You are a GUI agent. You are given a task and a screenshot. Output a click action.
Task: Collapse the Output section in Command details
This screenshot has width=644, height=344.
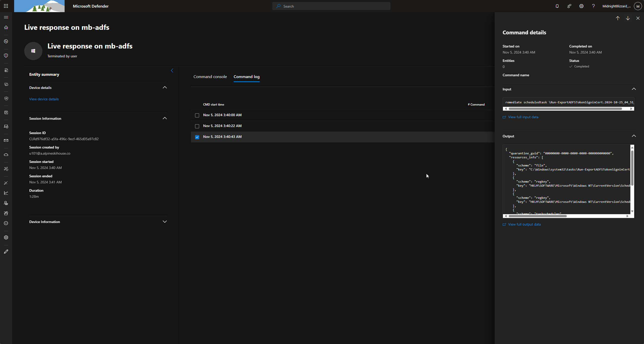634,136
